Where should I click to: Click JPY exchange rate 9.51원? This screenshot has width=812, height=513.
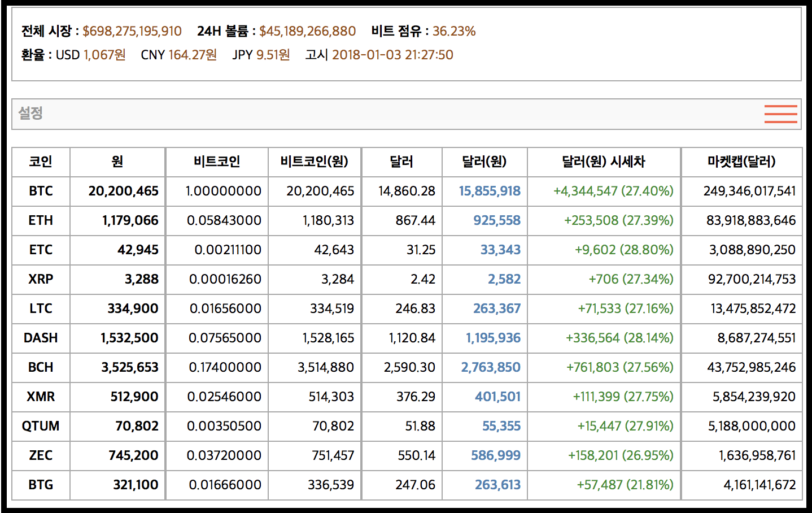(x=273, y=55)
